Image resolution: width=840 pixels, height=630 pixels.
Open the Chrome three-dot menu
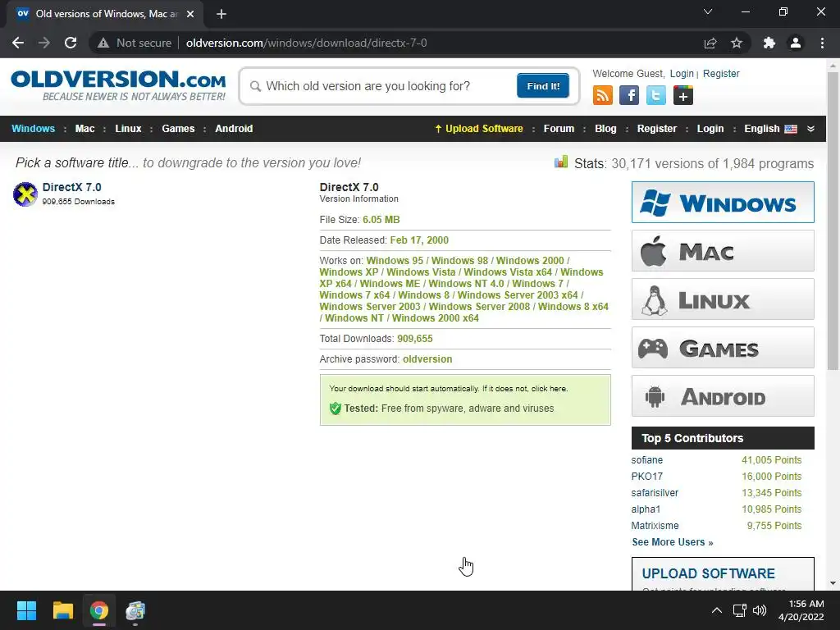pyautogui.click(x=822, y=43)
